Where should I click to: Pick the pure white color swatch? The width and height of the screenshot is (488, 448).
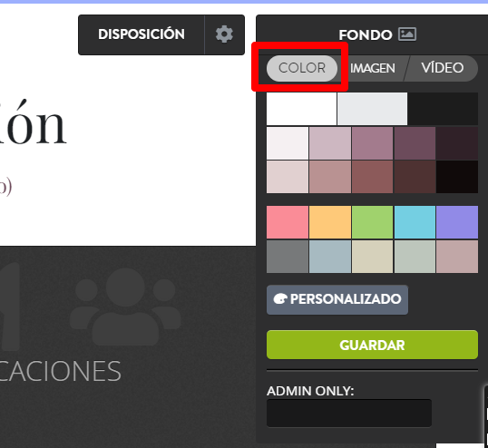[301, 109]
